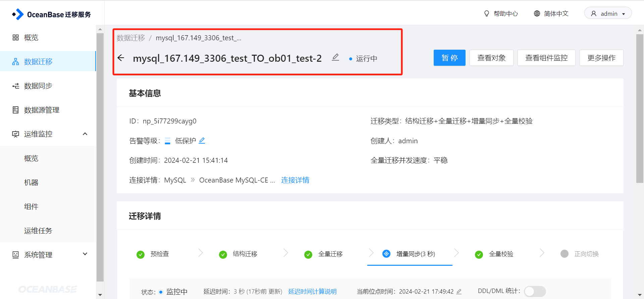Open 帮助中心 in the header
The image size is (644, 299).
[506, 13]
